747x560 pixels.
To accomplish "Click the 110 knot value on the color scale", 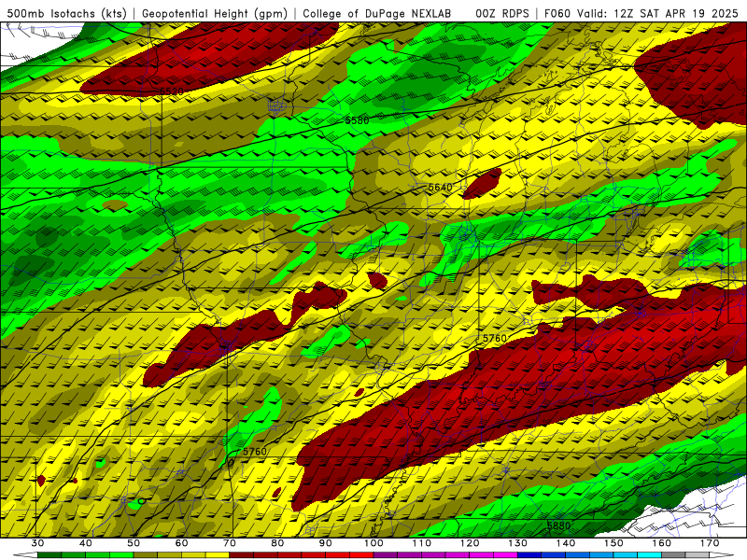I will [422, 543].
